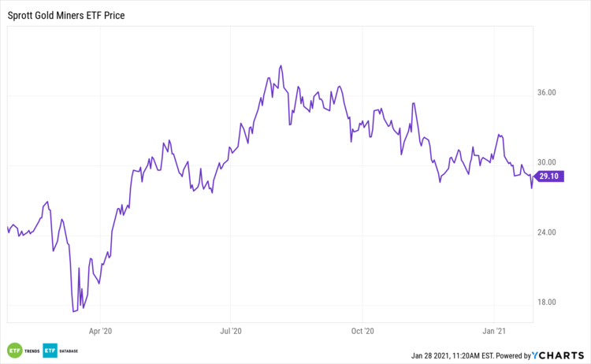Viewport: 591px width, 364px height.
Task: Click the 18.00 y-axis label
Action: (547, 302)
